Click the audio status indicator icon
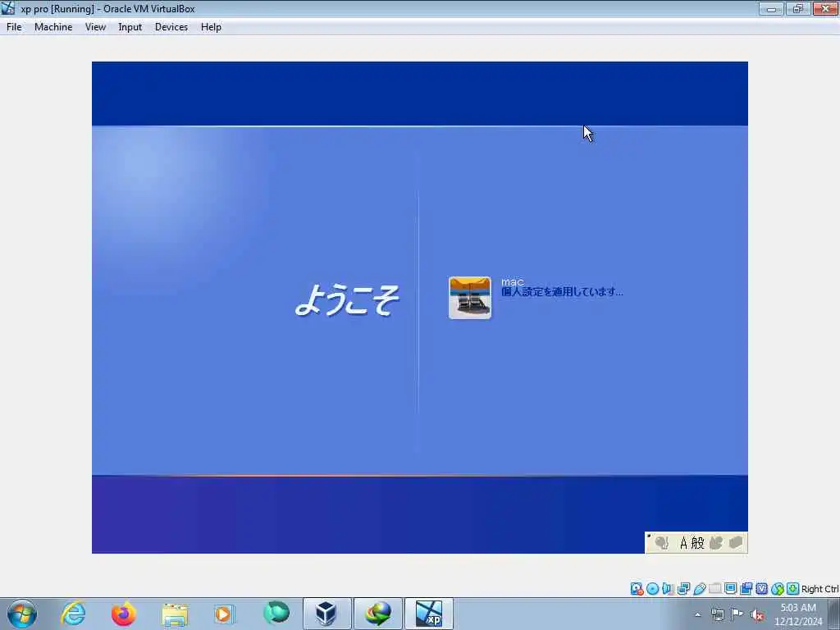Screen dimensions: 840x630 (668, 589)
